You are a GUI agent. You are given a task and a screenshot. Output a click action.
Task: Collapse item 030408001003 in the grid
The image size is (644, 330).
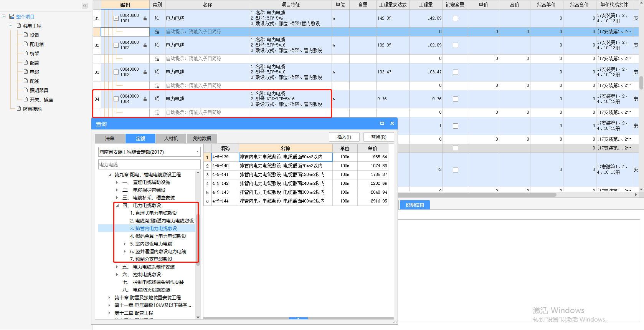click(116, 72)
